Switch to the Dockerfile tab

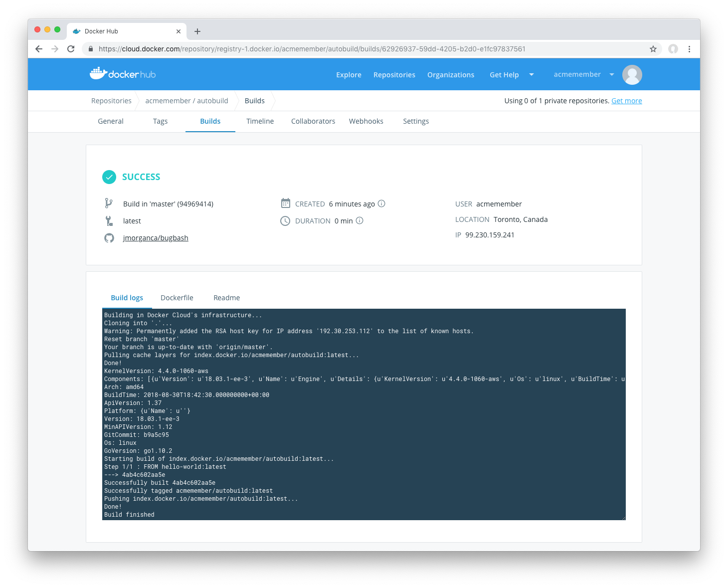coord(177,298)
